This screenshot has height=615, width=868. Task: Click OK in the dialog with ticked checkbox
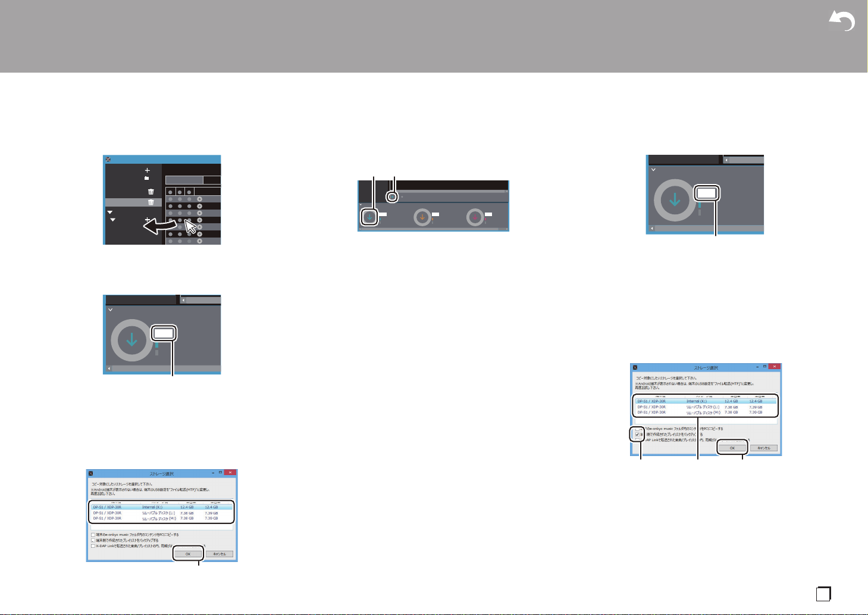(x=732, y=448)
